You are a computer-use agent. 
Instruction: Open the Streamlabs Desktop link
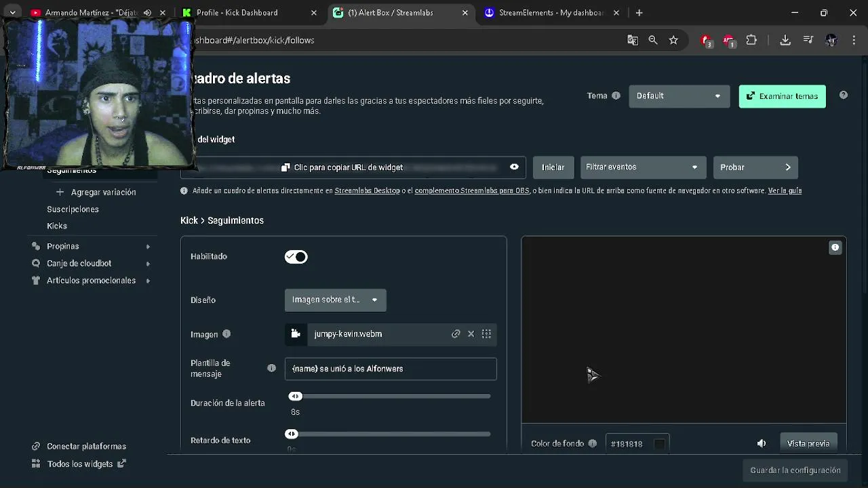(367, 190)
